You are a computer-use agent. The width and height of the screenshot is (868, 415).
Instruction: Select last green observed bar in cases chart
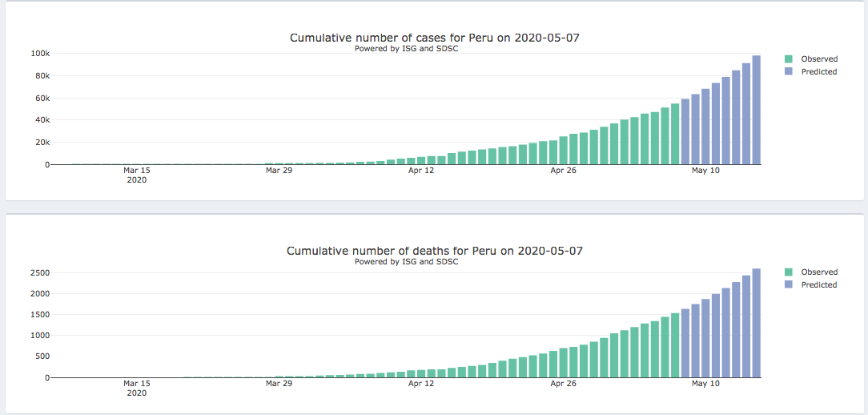click(x=675, y=135)
